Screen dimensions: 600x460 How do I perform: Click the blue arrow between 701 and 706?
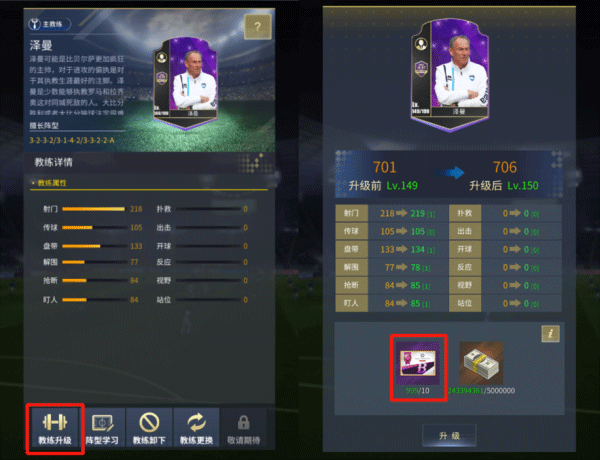pyautogui.click(x=451, y=173)
